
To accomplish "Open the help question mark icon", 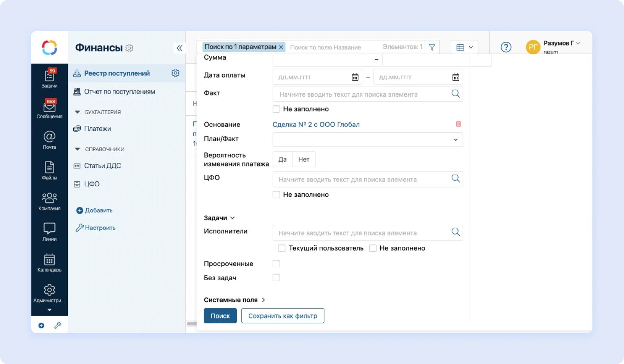I will coord(506,47).
